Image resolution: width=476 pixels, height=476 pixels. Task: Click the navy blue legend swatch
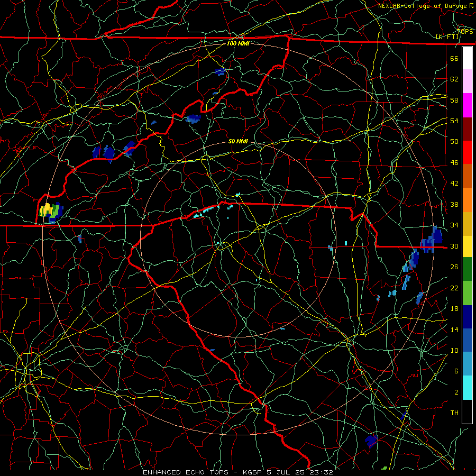click(467, 317)
